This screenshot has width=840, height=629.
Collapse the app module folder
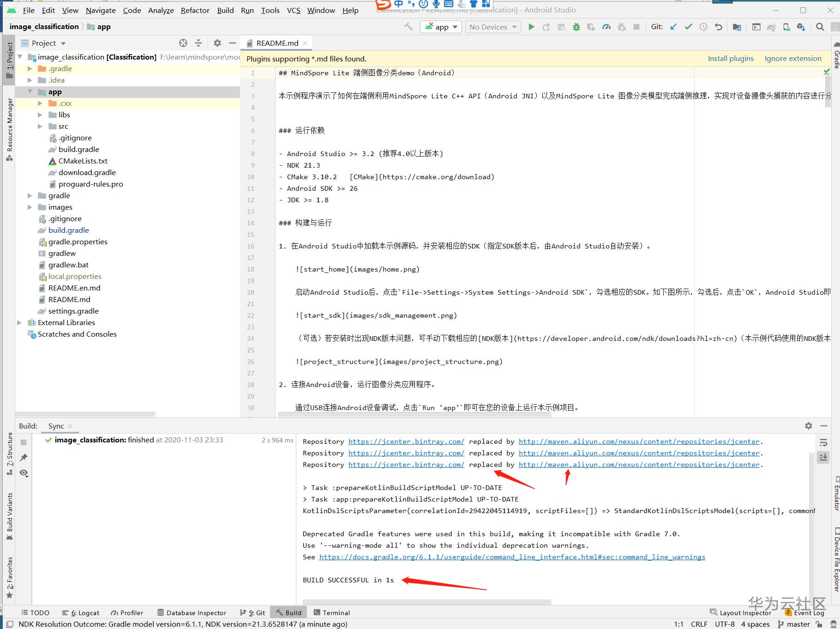pyautogui.click(x=30, y=91)
